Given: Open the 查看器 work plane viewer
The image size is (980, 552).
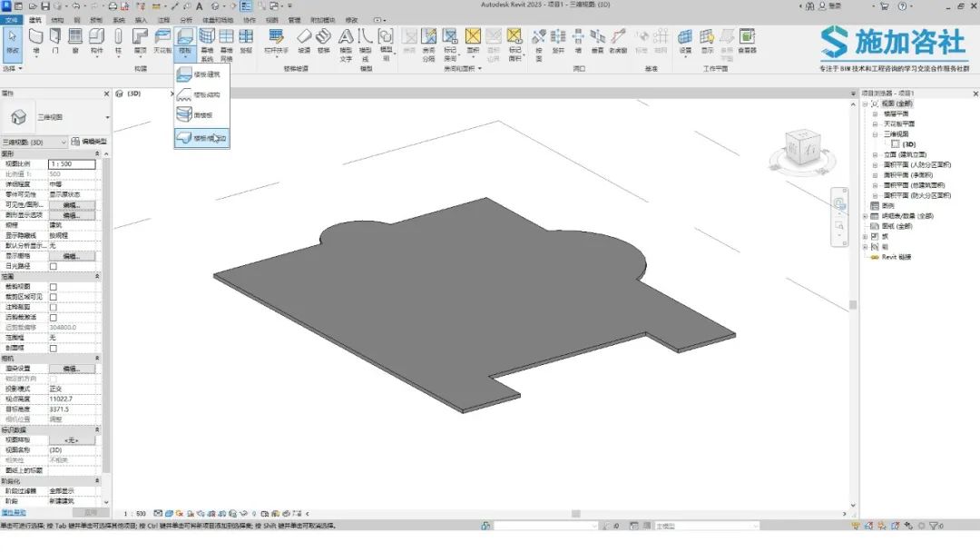Looking at the screenshot, I should pyautogui.click(x=747, y=41).
